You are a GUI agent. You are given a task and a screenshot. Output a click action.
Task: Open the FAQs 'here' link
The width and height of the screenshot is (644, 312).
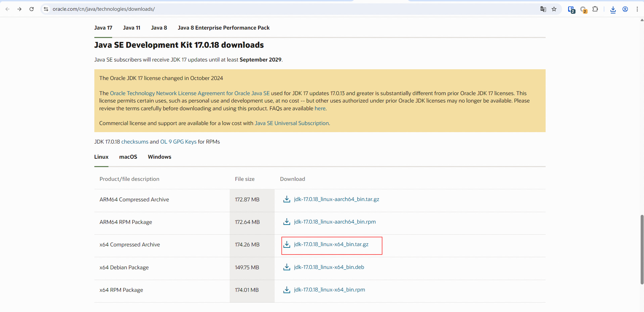[x=320, y=109]
